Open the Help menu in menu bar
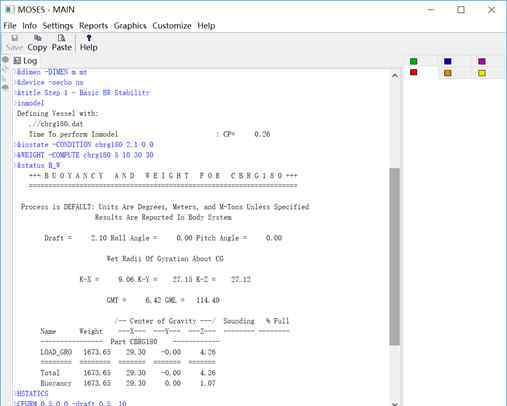 206,26
